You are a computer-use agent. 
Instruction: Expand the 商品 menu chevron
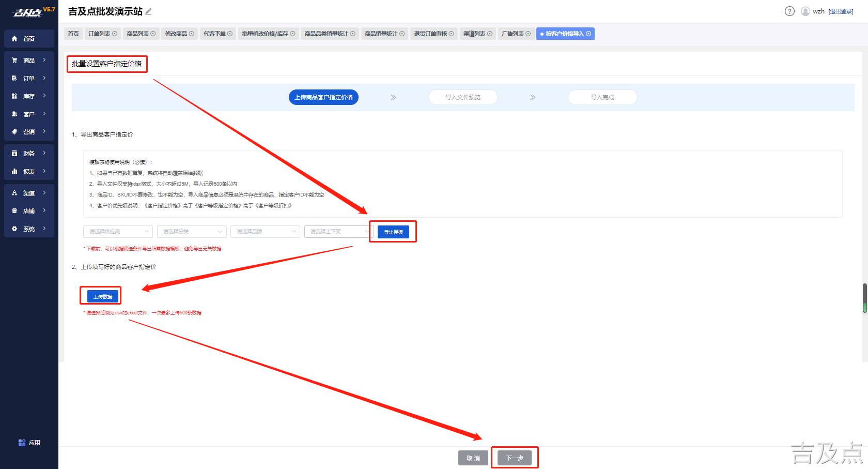[44, 60]
